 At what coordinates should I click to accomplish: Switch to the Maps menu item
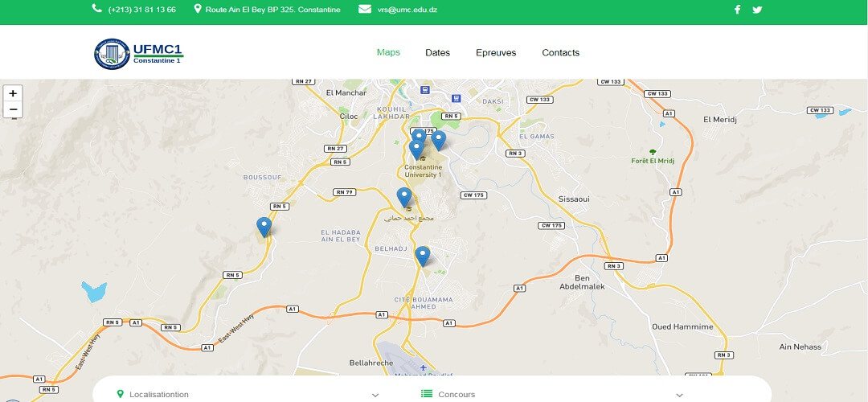tap(388, 53)
